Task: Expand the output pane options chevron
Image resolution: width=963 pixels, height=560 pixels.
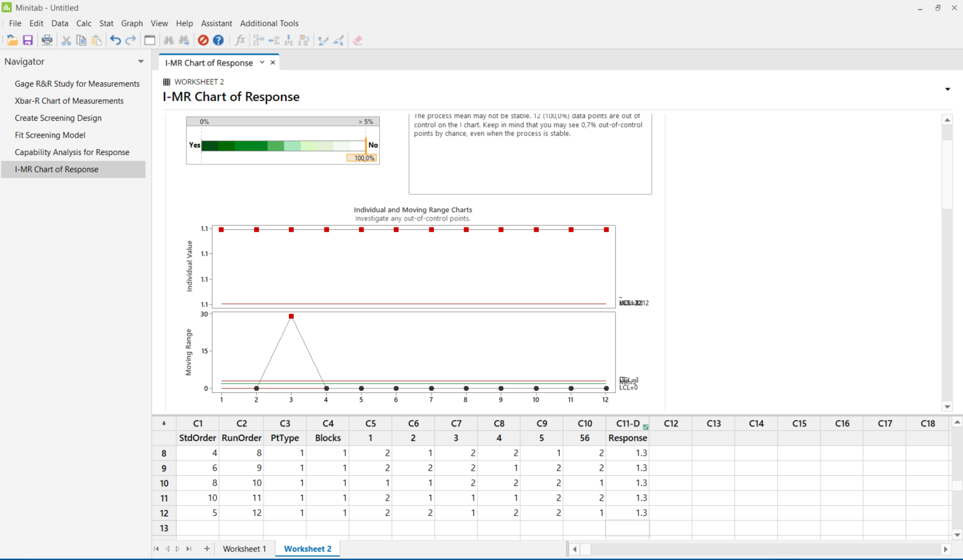Action: coord(947,89)
